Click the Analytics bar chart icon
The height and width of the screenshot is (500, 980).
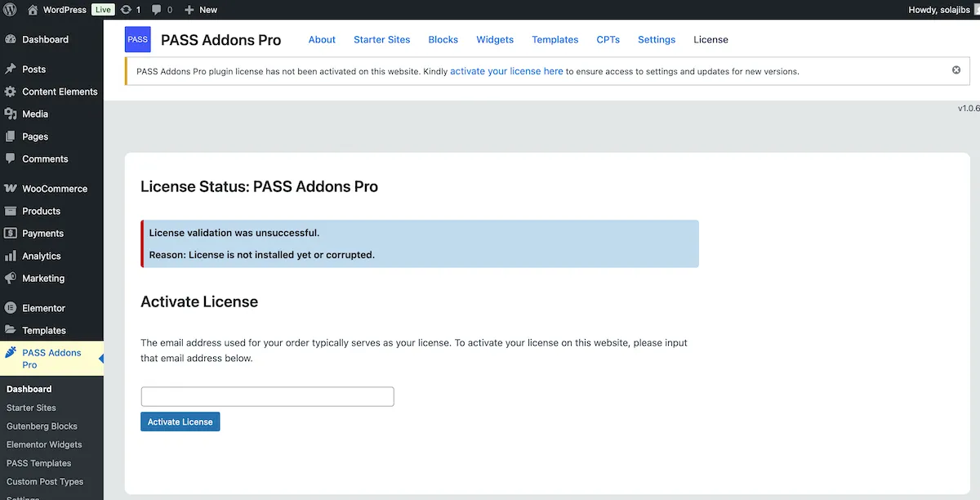11,256
